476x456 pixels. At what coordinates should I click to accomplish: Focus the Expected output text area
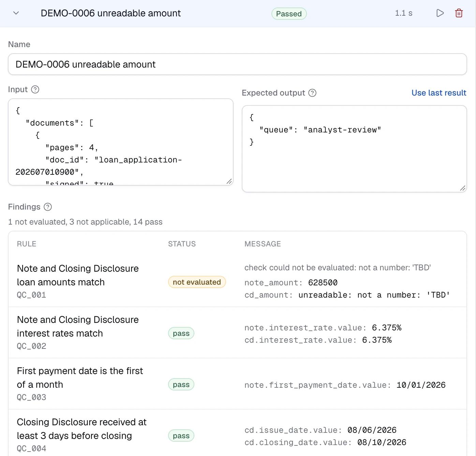coord(354,149)
